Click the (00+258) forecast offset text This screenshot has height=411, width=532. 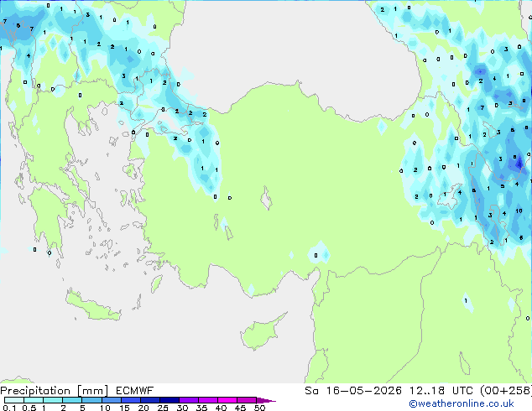point(505,391)
